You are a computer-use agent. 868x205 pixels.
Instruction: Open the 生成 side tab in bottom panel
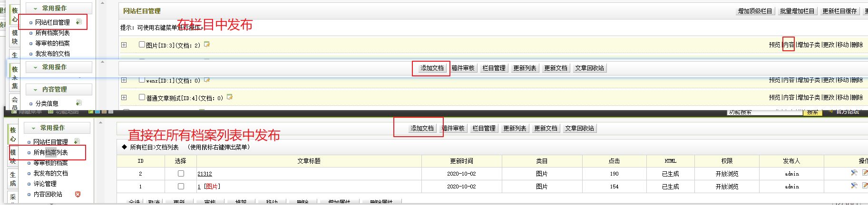13,179
